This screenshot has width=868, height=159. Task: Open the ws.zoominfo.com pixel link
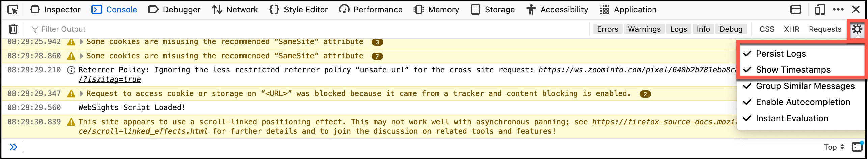638,70
